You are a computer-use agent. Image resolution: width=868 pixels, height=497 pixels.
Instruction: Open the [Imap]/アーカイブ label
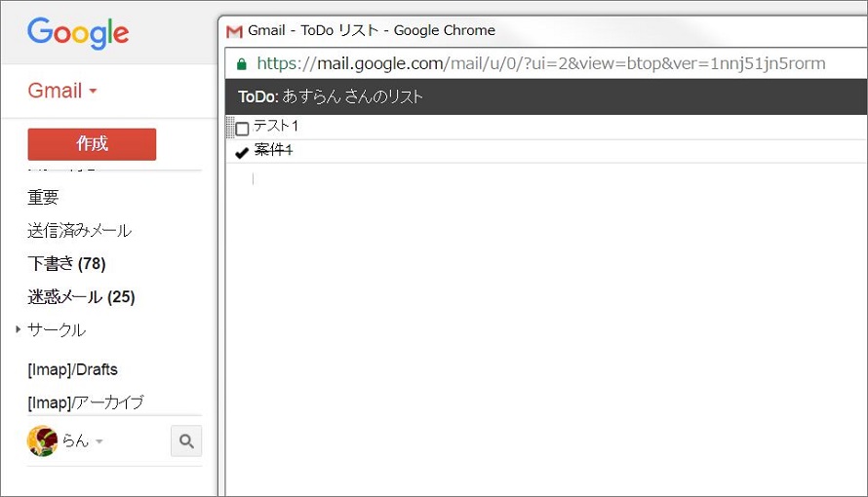coord(86,402)
